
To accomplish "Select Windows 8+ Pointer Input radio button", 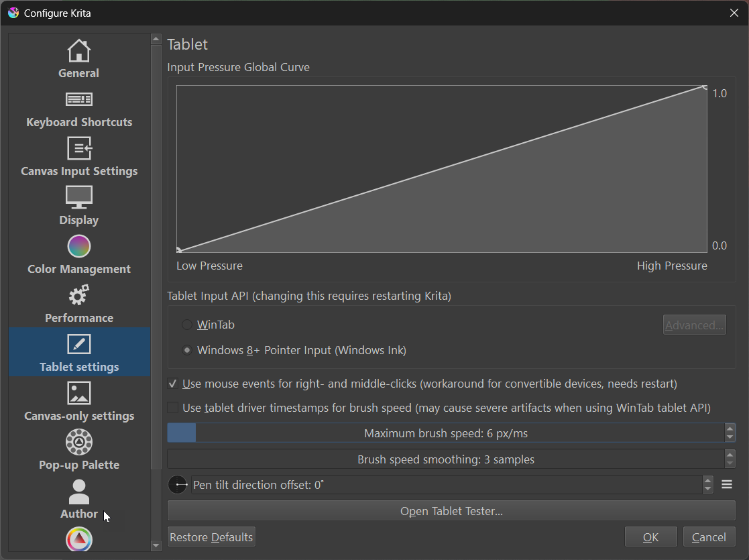I will click(x=187, y=350).
